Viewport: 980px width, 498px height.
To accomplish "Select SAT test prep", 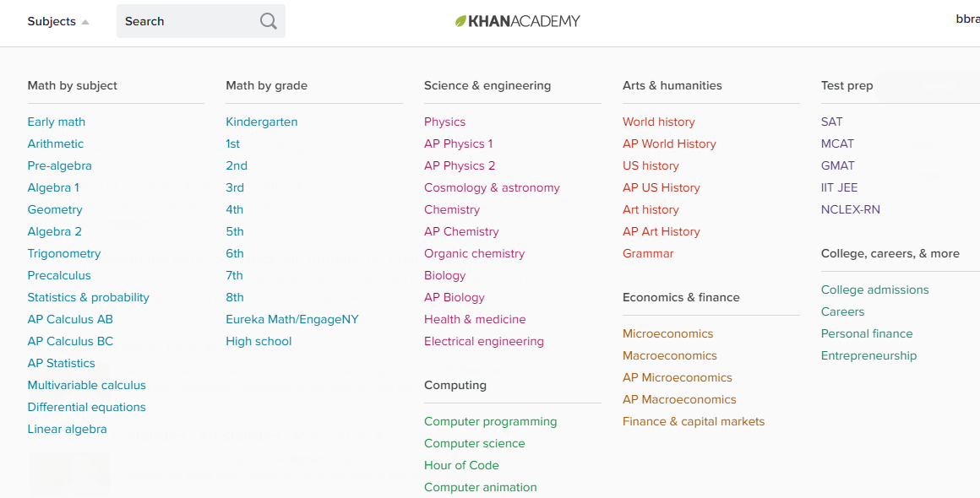I will [831, 122].
